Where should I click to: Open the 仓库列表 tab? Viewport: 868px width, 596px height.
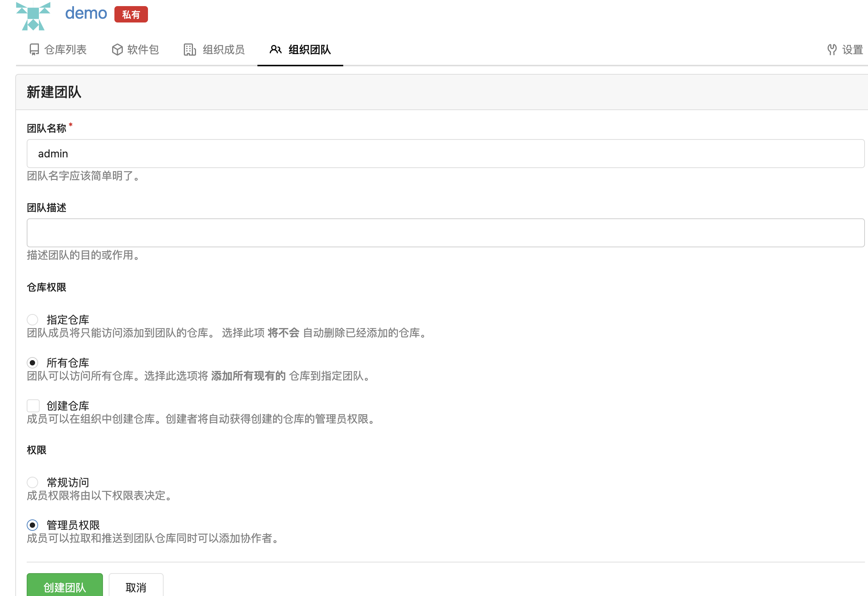pyautogui.click(x=65, y=50)
